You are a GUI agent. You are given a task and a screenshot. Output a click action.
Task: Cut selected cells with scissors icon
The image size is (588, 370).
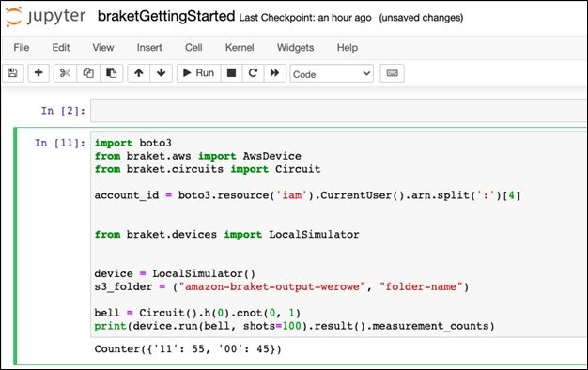point(65,73)
